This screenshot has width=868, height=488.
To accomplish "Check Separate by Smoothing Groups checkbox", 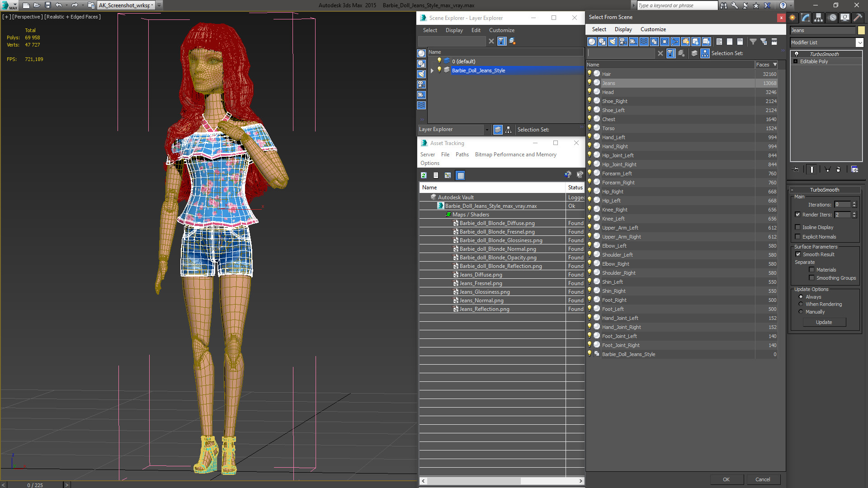I will (x=811, y=278).
